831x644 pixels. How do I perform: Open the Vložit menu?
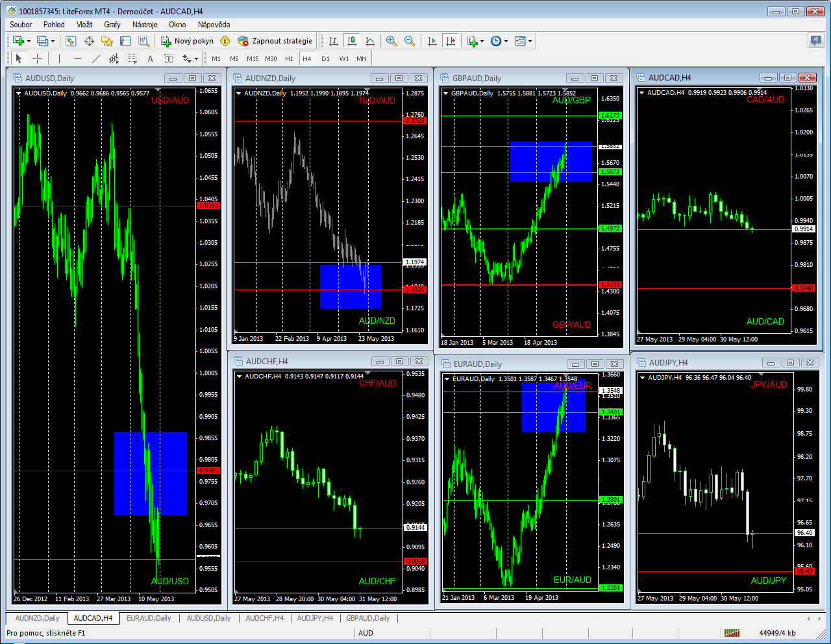click(84, 25)
